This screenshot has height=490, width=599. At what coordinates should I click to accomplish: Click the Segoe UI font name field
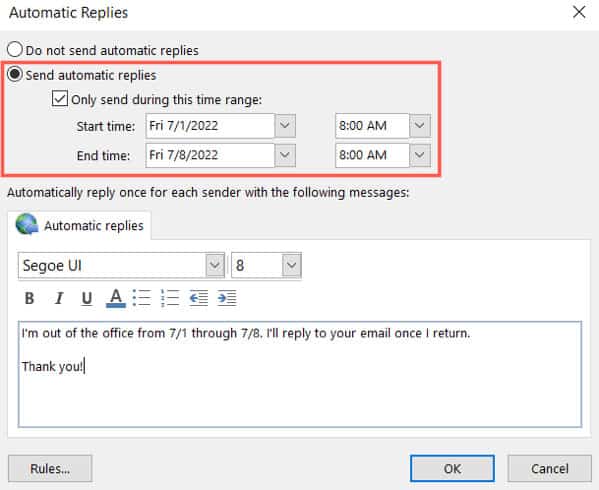(112, 265)
